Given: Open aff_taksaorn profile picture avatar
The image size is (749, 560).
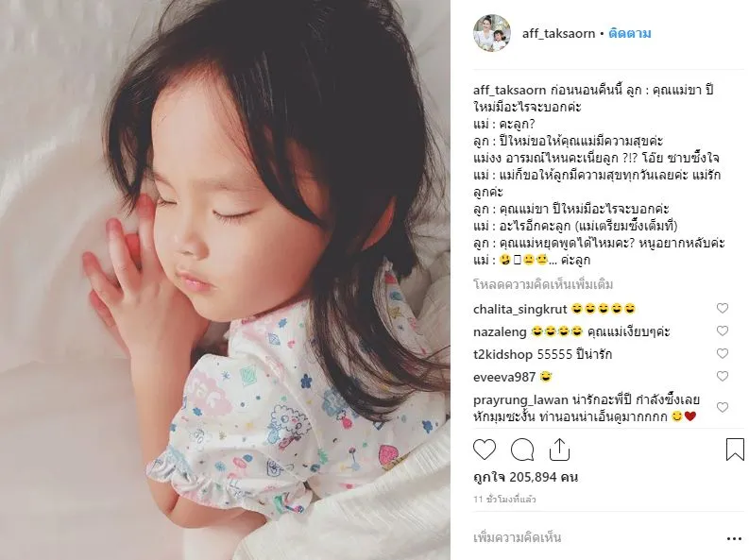Looking at the screenshot, I should click(x=492, y=33).
